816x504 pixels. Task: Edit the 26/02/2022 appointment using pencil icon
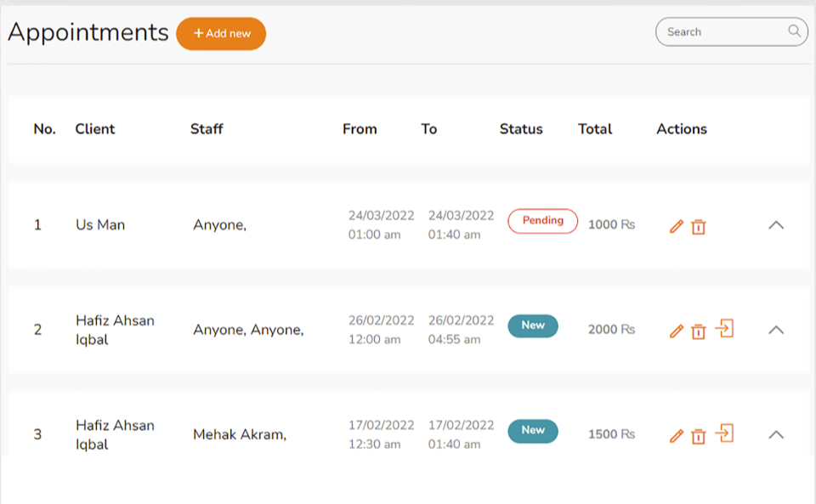(x=677, y=331)
